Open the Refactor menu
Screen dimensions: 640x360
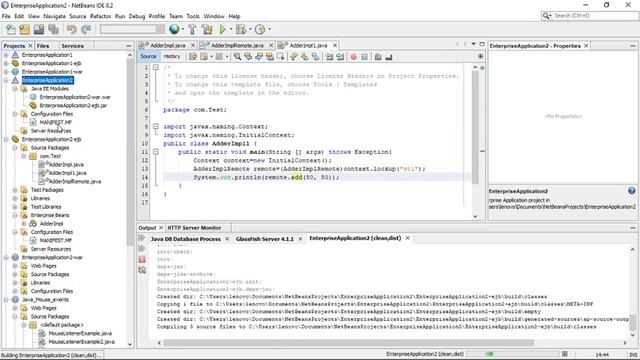tap(100, 16)
